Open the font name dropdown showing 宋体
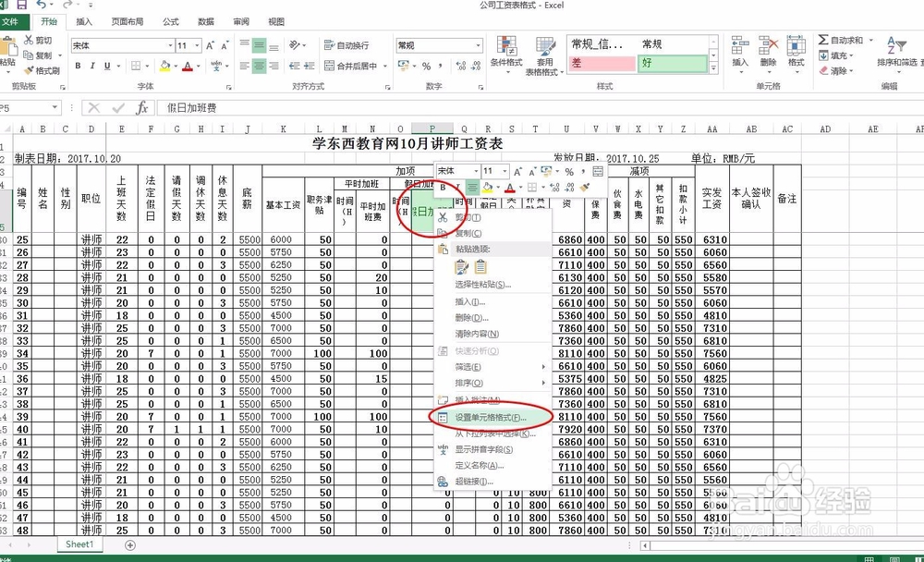 tap(119, 43)
